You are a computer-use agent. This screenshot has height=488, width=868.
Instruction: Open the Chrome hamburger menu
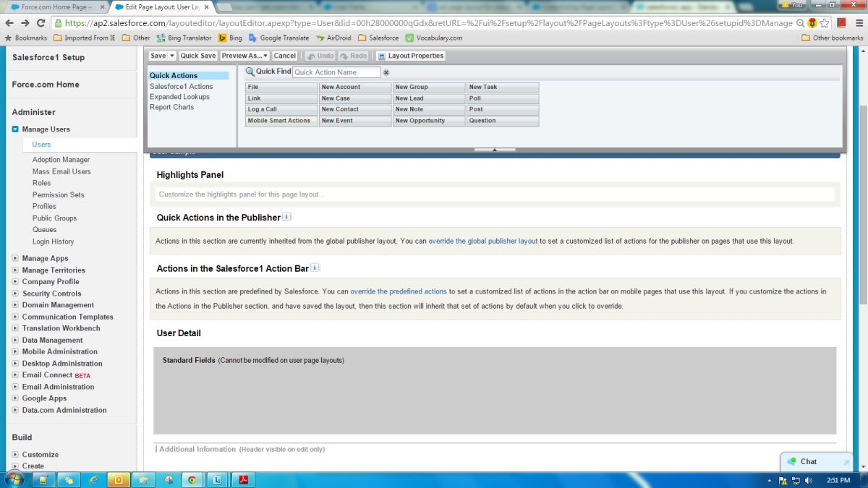858,23
